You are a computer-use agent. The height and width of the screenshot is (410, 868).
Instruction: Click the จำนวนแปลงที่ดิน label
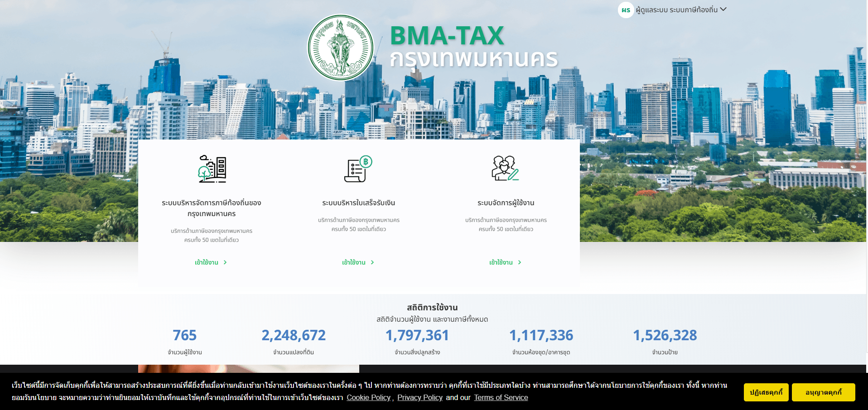[x=294, y=352]
